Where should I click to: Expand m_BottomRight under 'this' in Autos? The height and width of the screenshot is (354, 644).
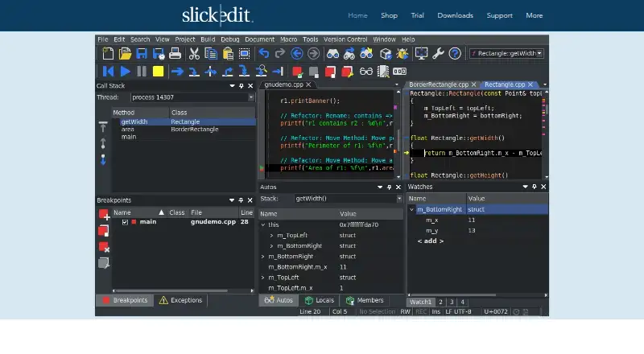(x=271, y=246)
